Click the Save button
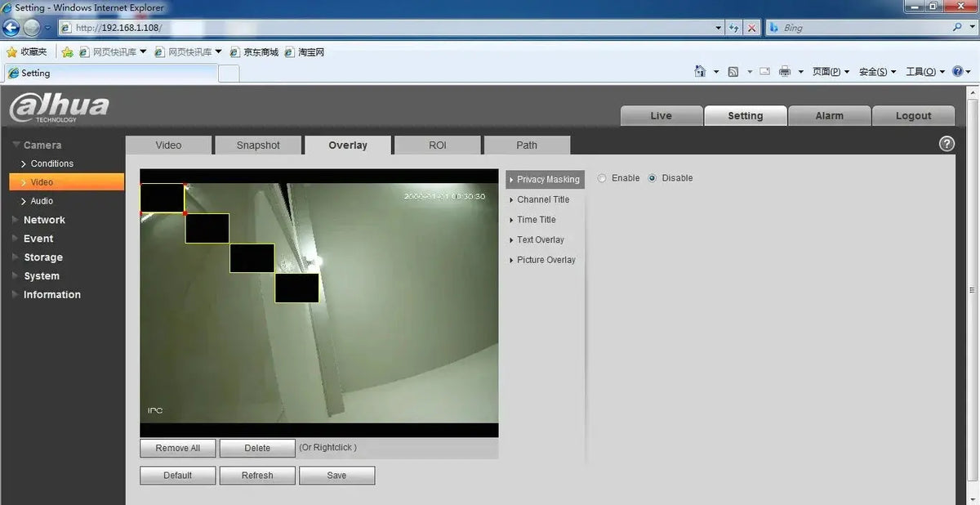 pyautogui.click(x=336, y=476)
